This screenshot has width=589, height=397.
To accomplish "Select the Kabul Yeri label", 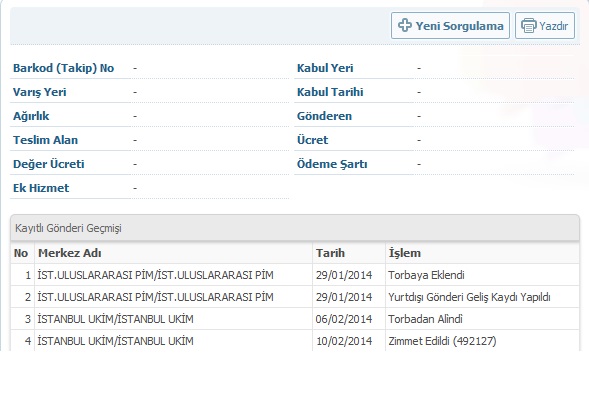I will pyautogui.click(x=325, y=68).
